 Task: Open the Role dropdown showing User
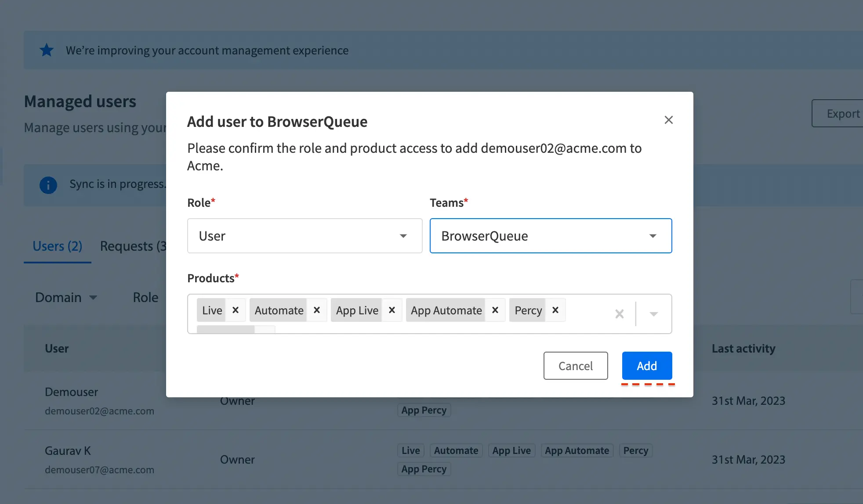pos(305,236)
